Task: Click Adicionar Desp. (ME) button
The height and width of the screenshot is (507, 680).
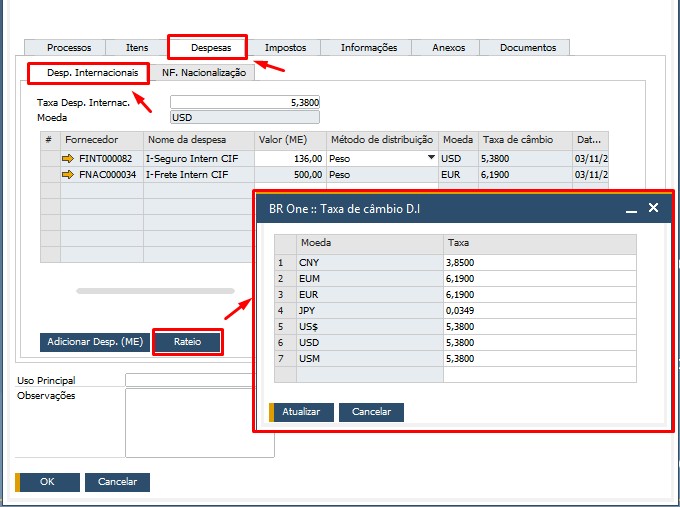Action: 95,342
